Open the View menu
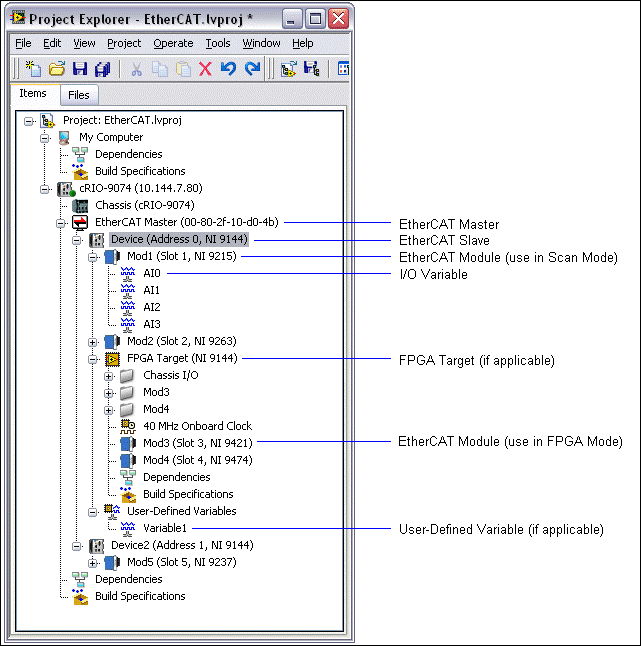This screenshot has height=646, width=641. click(84, 43)
